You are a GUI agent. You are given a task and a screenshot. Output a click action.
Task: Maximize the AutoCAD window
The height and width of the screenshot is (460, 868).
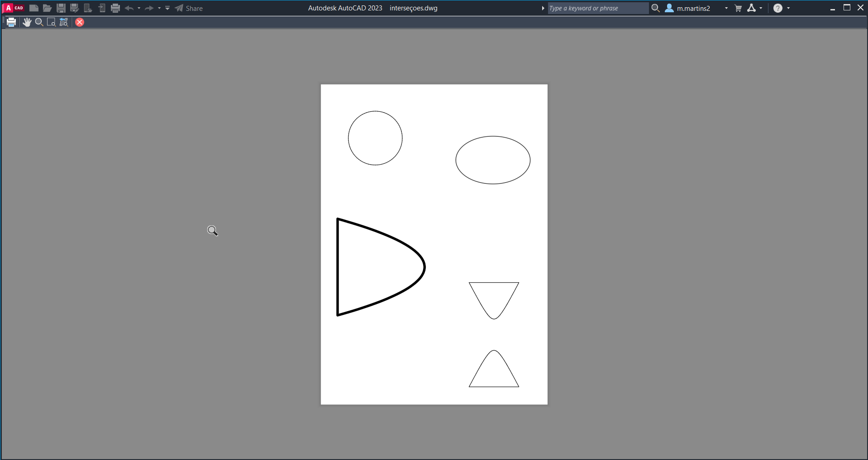coord(847,8)
